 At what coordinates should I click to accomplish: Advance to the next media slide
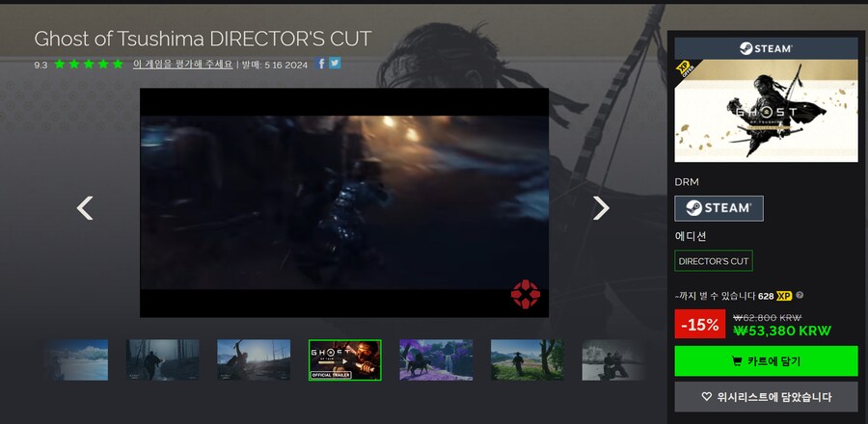click(601, 207)
